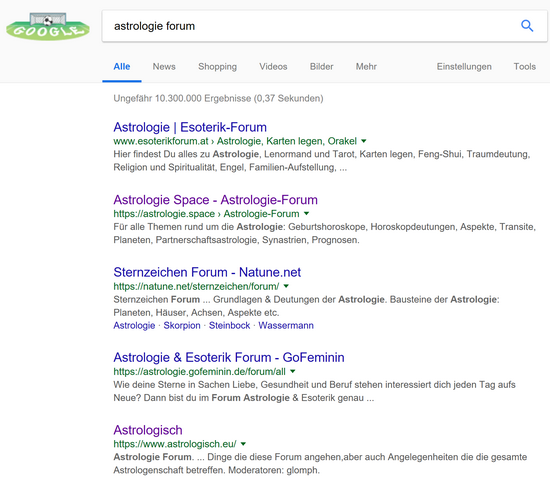Click the Skorpion sitelink
Image resolution: width=550 pixels, height=484 pixels.
click(182, 325)
